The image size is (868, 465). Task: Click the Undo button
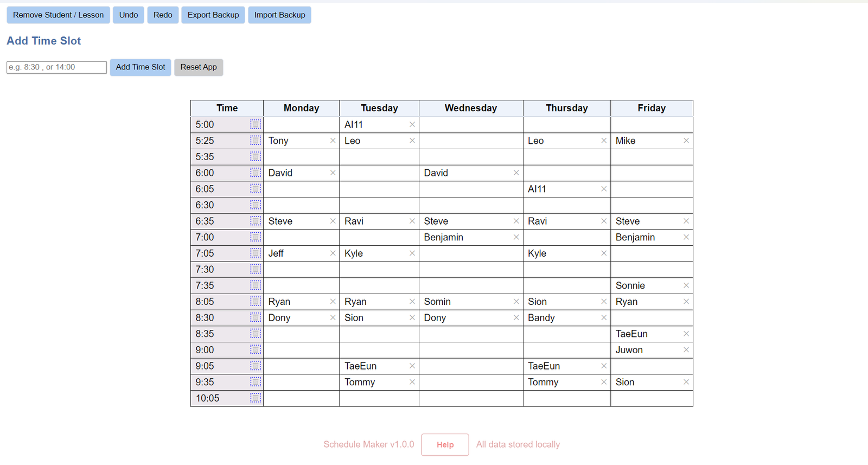pos(128,15)
